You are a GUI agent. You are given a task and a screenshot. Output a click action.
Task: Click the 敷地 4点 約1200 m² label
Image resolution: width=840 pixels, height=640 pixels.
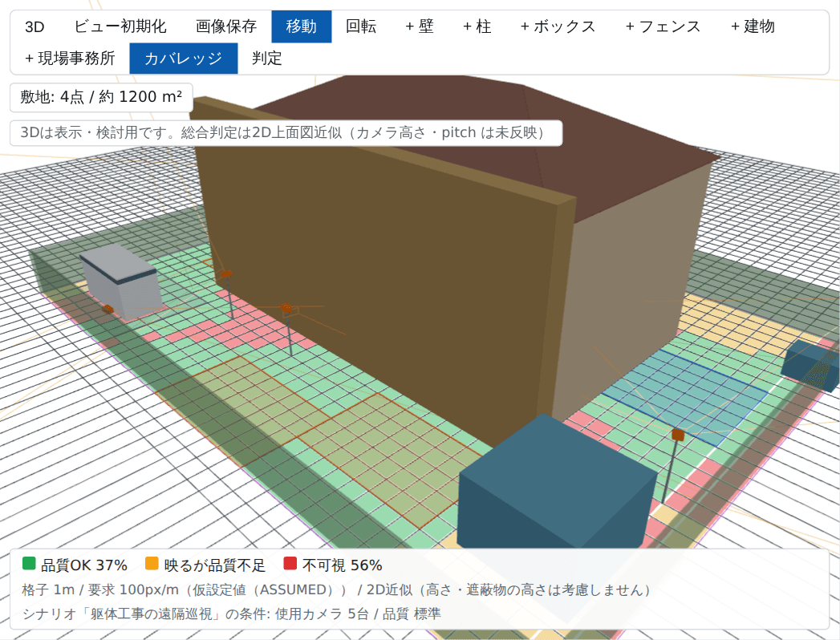[x=101, y=97]
